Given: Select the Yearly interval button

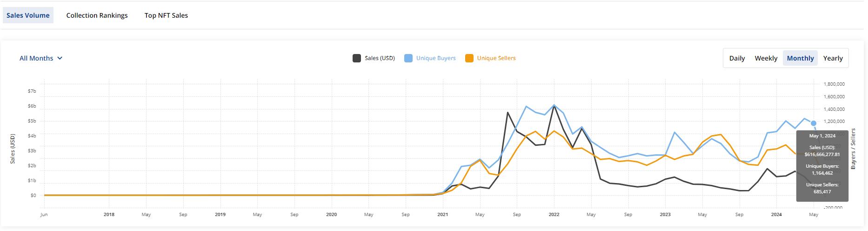Looking at the screenshot, I should click(833, 58).
